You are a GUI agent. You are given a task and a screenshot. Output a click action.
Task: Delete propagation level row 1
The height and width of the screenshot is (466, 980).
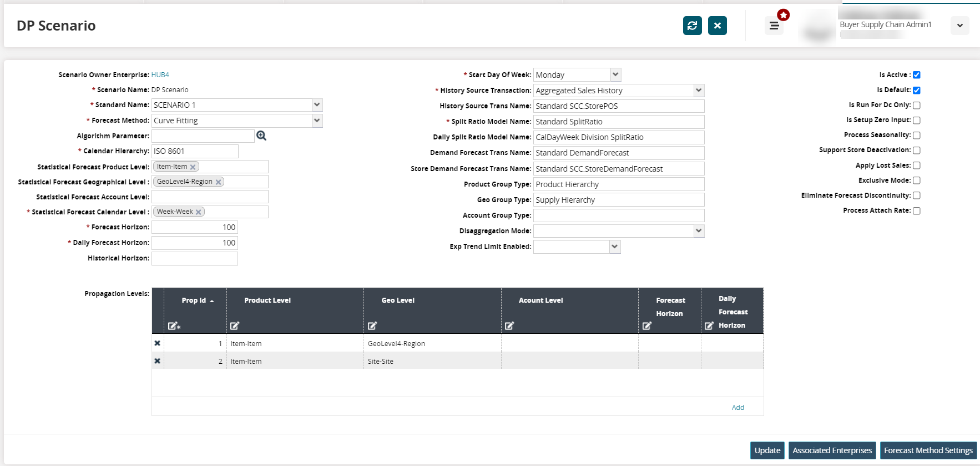(158, 343)
